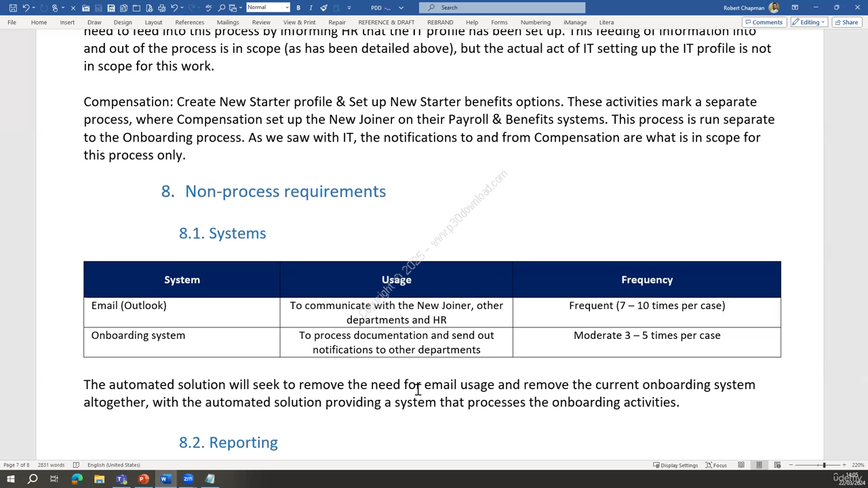The width and height of the screenshot is (868, 488).
Task: Click the magnifier Find icon in the toolbar
Action: click(221, 7)
